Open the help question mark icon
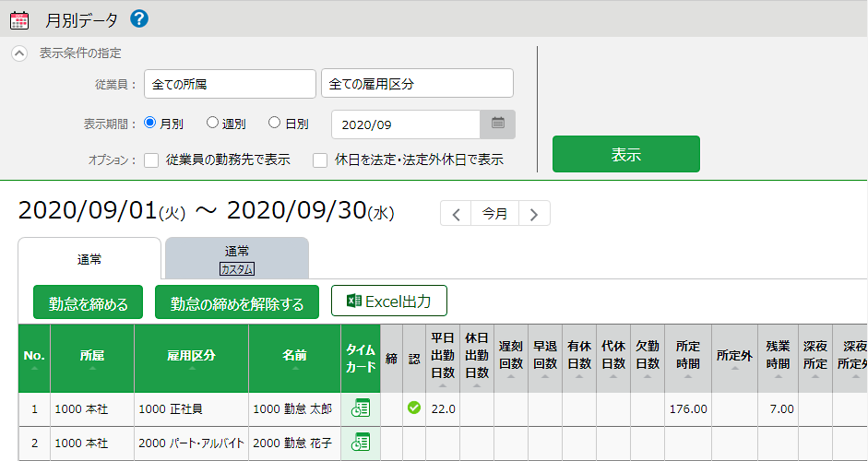Screen dimensions: 868x461 (x=139, y=19)
